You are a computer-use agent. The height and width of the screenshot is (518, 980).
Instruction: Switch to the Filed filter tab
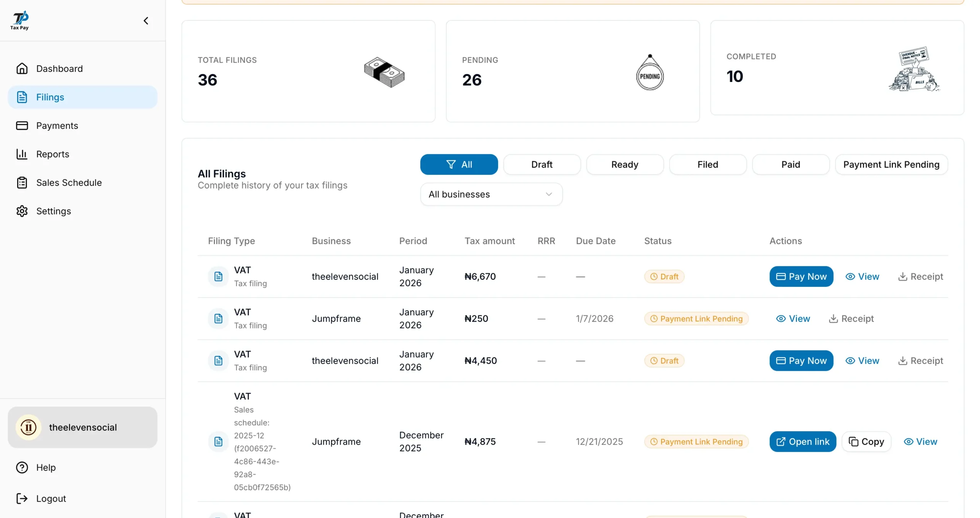click(707, 165)
